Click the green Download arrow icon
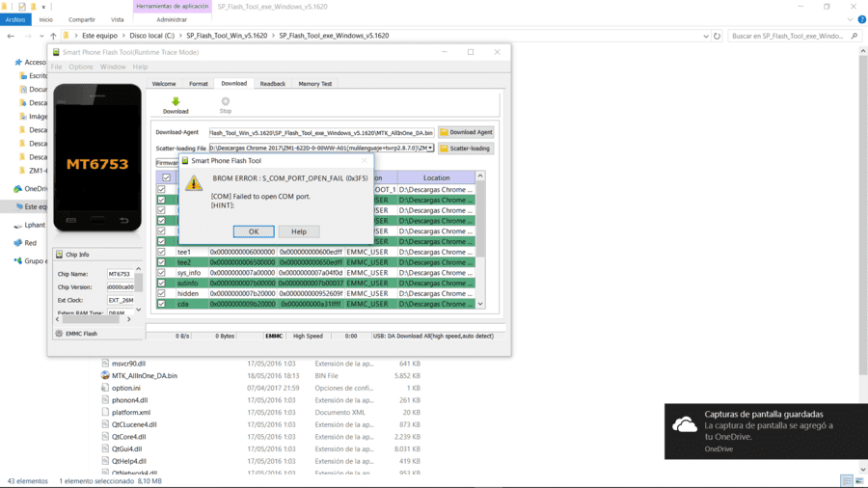Screen dimensions: 868x488 [176, 101]
